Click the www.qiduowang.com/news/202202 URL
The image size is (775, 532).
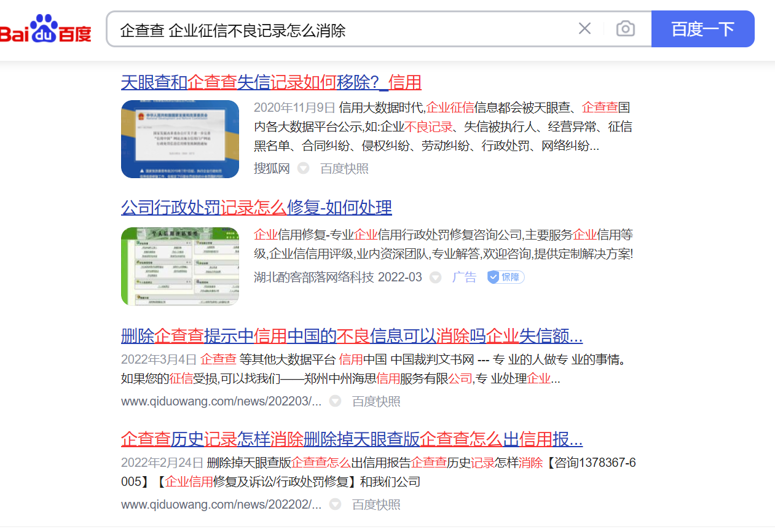(221, 504)
